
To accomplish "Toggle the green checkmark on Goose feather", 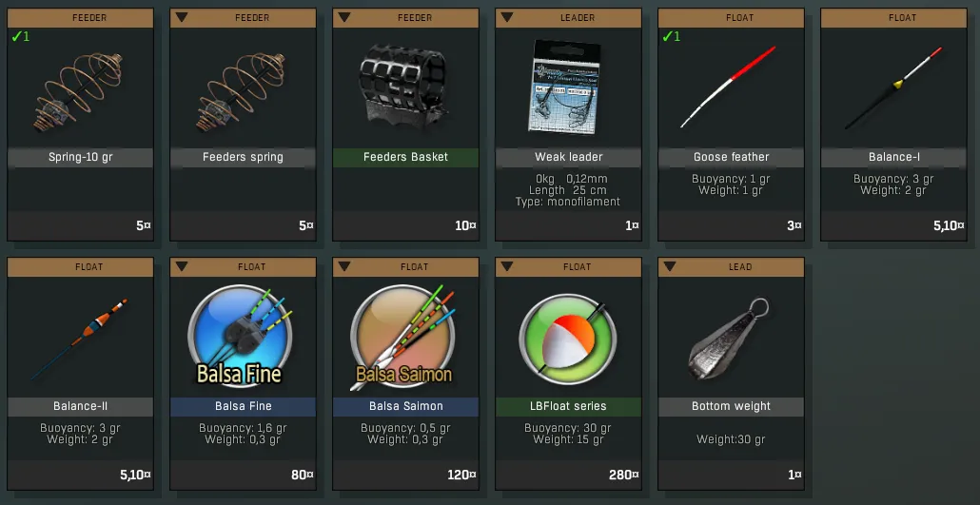I will 671,37.
